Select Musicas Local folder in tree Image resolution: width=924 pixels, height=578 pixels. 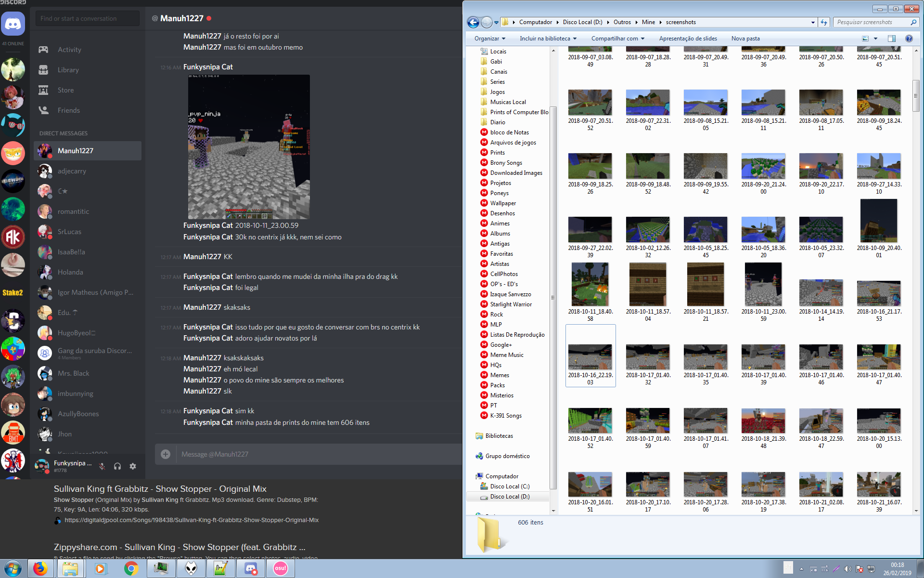pos(508,102)
